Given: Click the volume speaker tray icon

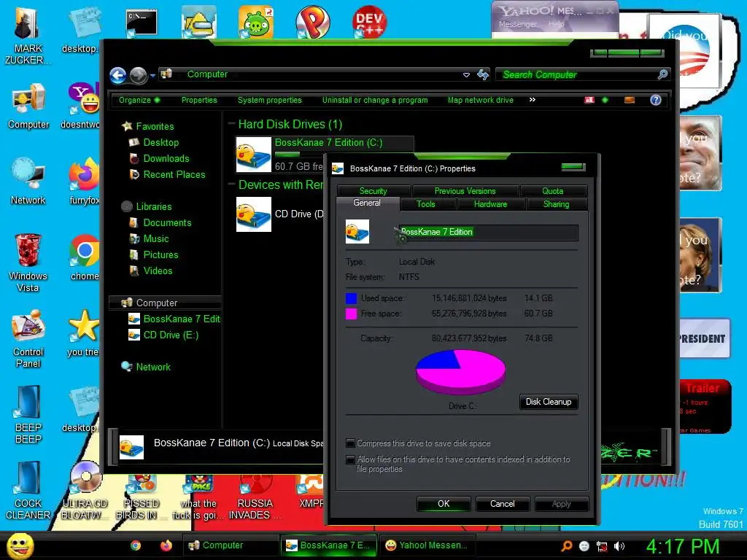Looking at the screenshot, I should coord(619,546).
